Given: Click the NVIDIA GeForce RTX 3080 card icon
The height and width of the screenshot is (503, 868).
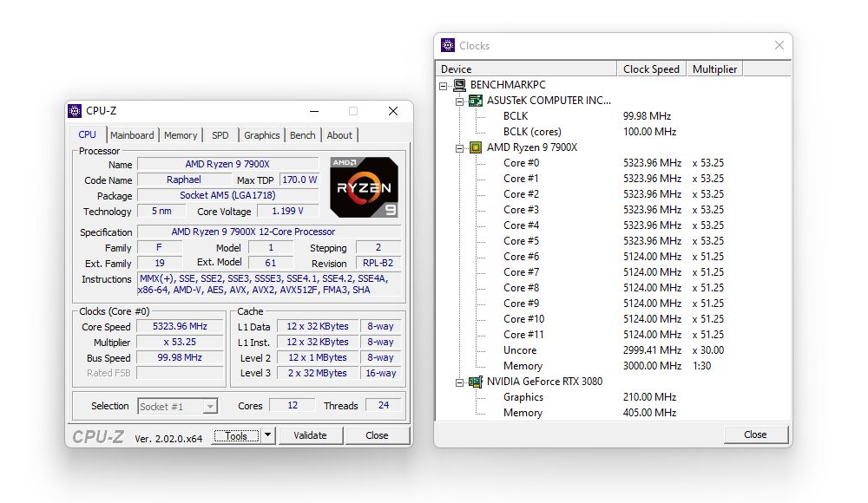Looking at the screenshot, I should 476,382.
